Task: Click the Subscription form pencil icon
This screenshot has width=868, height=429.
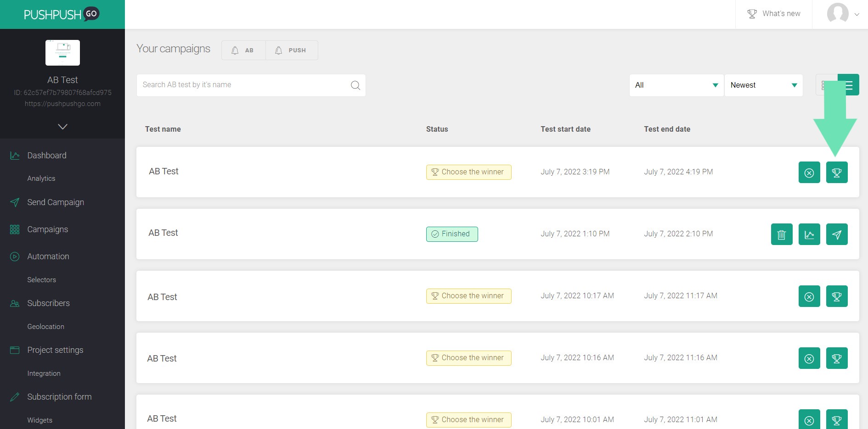Action: [x=15, y=397]
